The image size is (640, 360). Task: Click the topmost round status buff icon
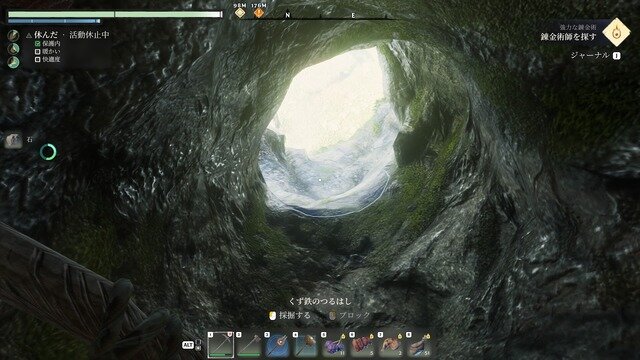tap(13, 36)
